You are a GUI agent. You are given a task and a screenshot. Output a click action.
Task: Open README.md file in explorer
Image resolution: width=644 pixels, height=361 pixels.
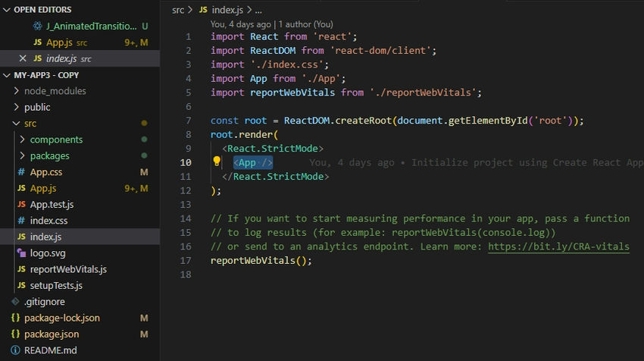tap(50, 350)
